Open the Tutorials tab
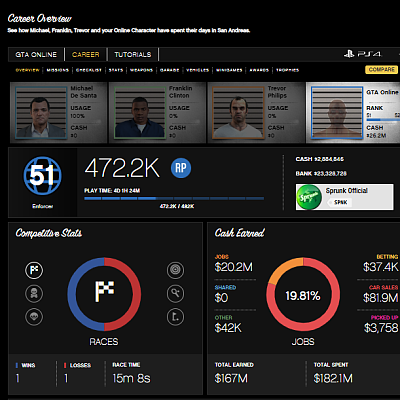Screen dimensions: 400x400 tap(133, 55)
